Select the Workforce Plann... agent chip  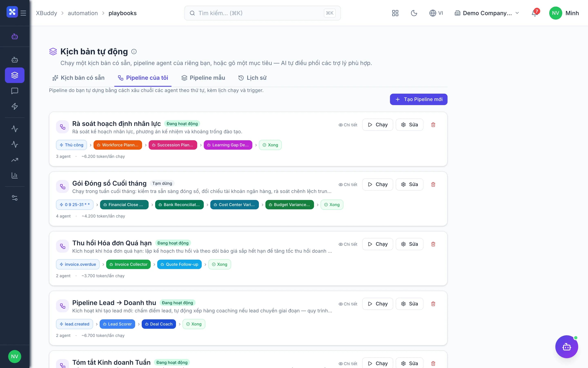coord(118,145)
